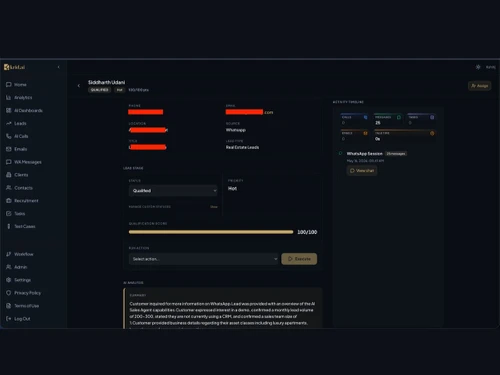Open Tasks via its checkbox icon
500x375 pixels.
pyautogui.click(x=9, y=213)
